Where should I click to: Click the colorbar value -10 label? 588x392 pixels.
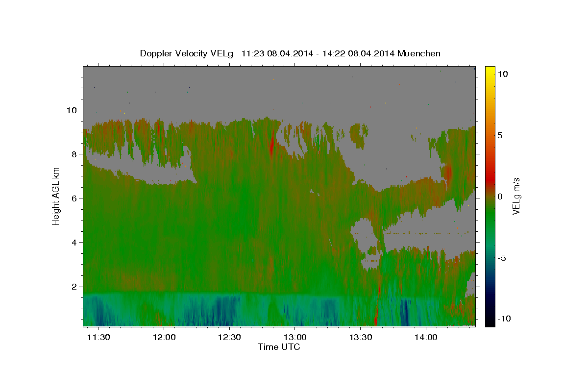[x=504, y=319]
